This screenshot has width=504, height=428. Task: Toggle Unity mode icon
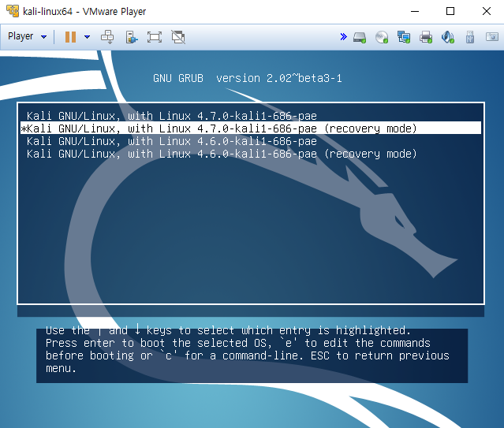pyautogui.click(x=178, y=37)
